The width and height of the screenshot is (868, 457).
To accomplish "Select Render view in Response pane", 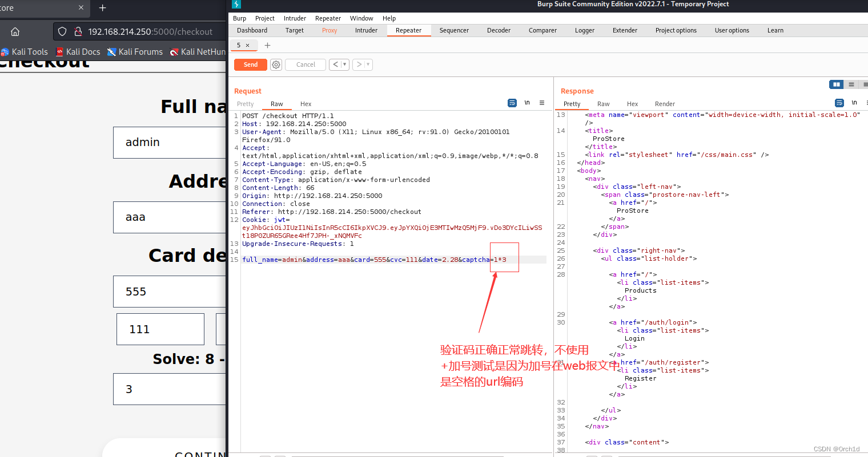I will click(665, 104).
